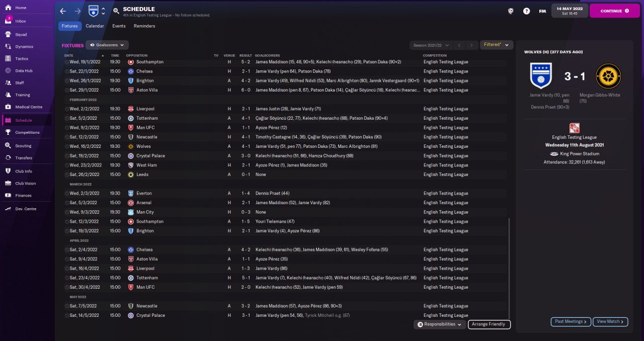Viewport: 644px width, 341px height.
Task: Select the row circle for Man City 9/3/2022
Action: tap(66, 212)
